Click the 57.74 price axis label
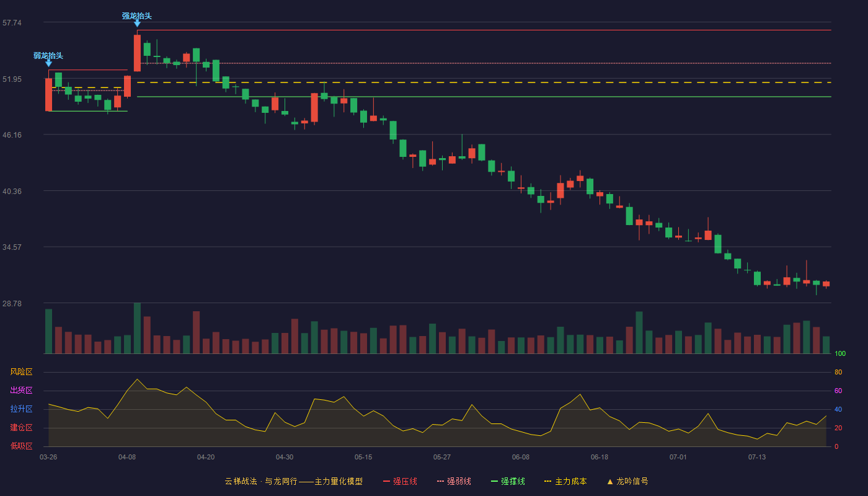The width and height of the screenshot is (868, 496). pyautogui.click(x=12, y=23)
